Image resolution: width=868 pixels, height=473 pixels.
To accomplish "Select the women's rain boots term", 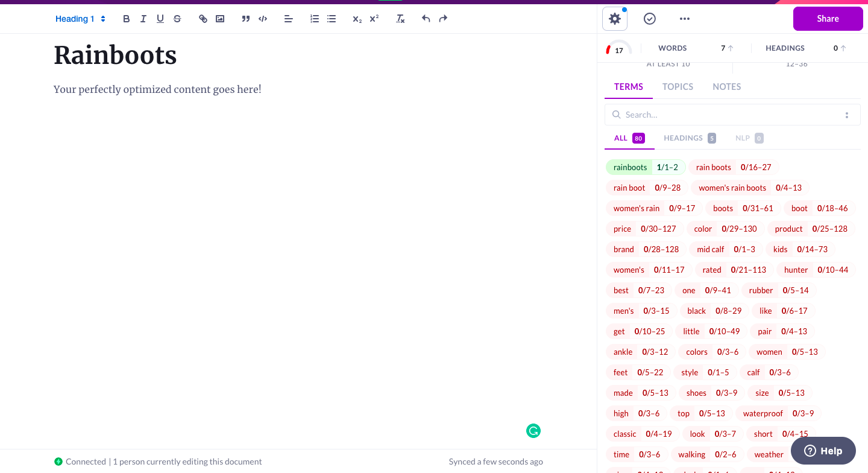I will click(x=750, y=188).
